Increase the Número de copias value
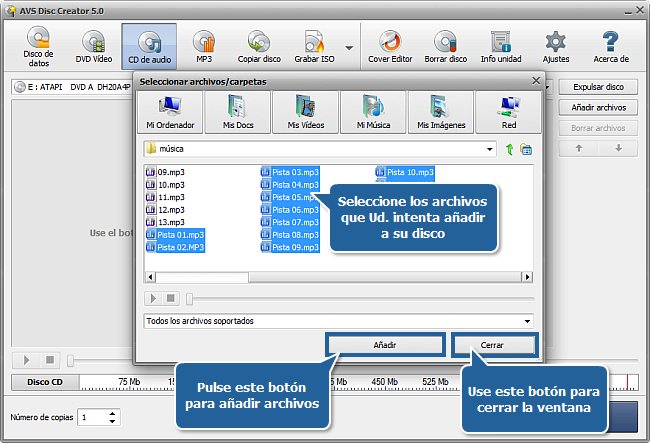The image size is (650, 443). tap(110, 412)
